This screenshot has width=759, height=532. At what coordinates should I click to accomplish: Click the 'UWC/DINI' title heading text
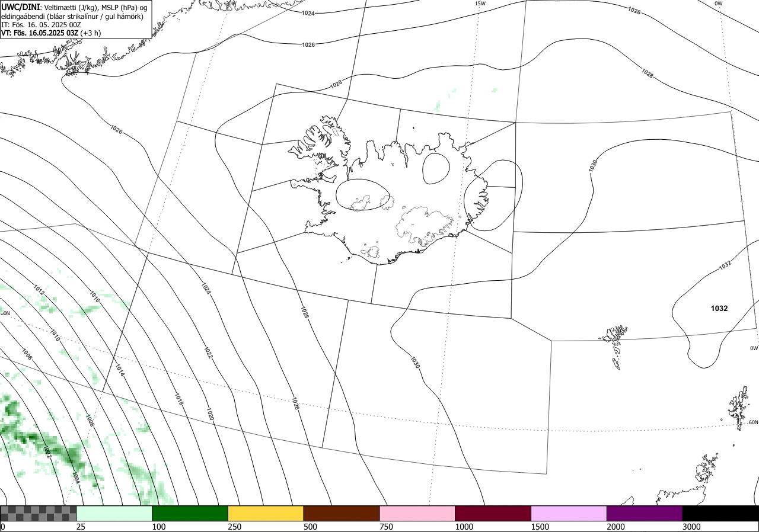tap(21, 7)
